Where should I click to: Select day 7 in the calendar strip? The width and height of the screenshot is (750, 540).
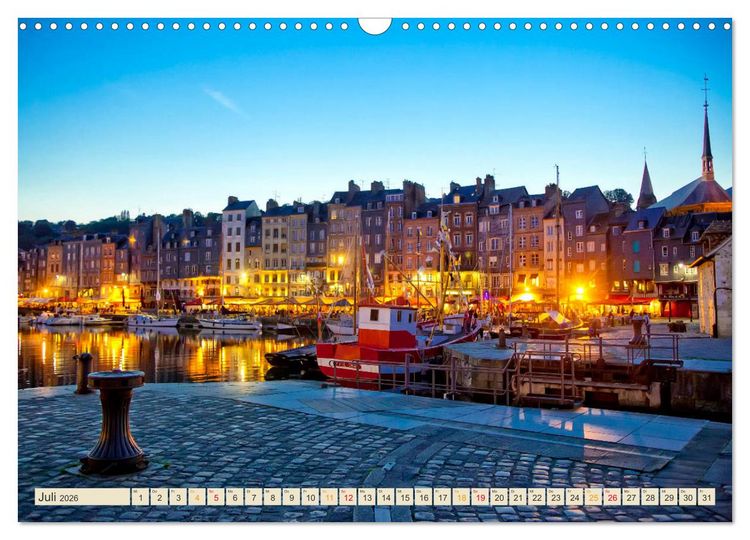coord(253,496)
